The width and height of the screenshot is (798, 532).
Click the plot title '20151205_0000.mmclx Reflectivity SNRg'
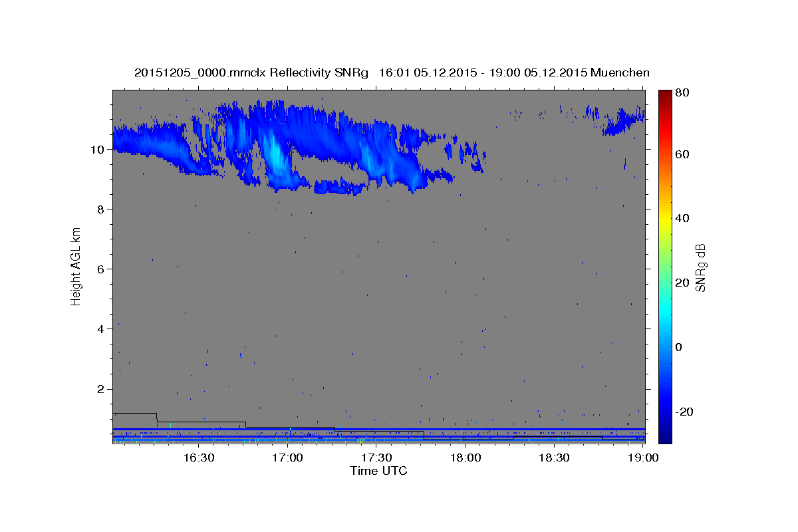(251, 72)
